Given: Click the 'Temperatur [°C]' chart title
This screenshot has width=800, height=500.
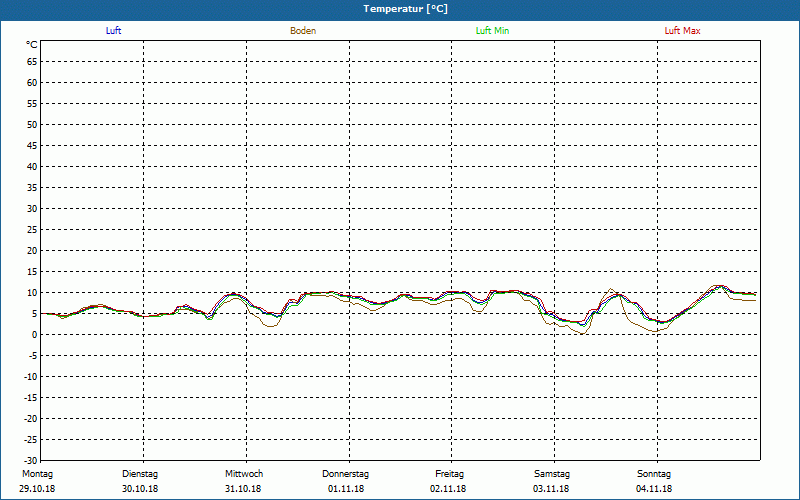Looking at the screenshot, I should 406,9.
